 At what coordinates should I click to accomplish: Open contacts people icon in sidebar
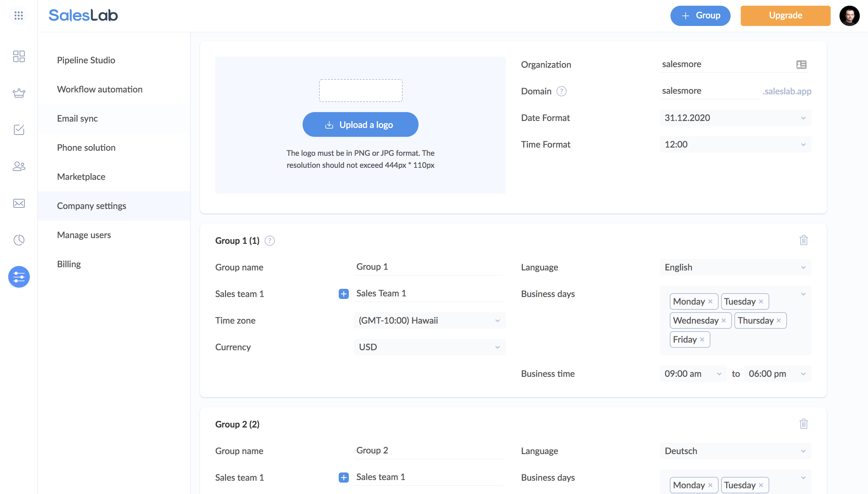pos(19,166)
